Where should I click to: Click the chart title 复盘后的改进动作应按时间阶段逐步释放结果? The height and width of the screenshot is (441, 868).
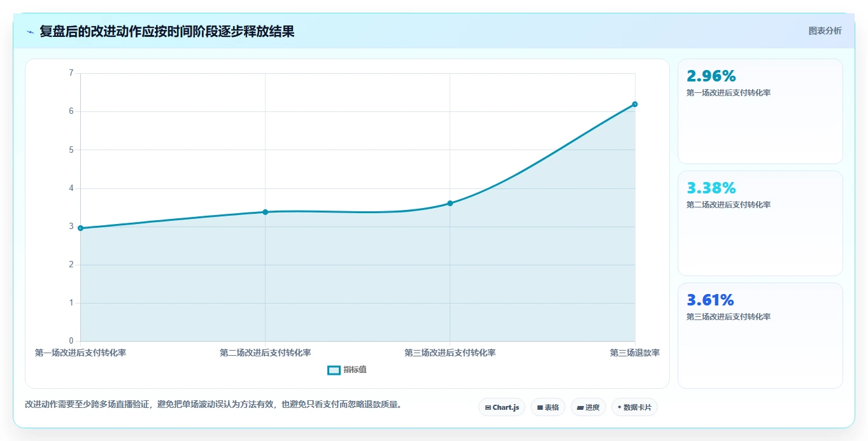pyautogui.click(x=167, y=31)
